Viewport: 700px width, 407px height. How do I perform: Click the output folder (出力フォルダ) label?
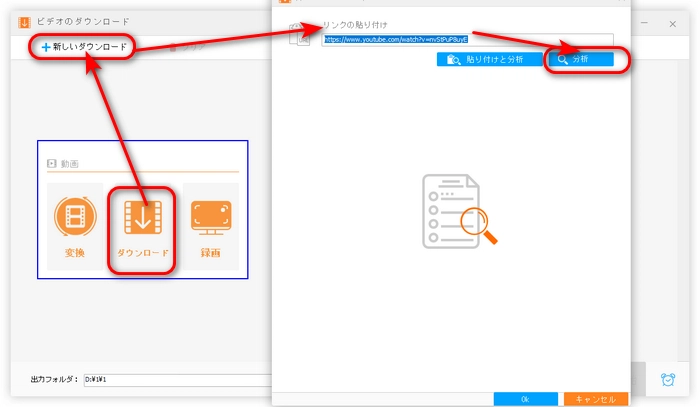[54, 379]
